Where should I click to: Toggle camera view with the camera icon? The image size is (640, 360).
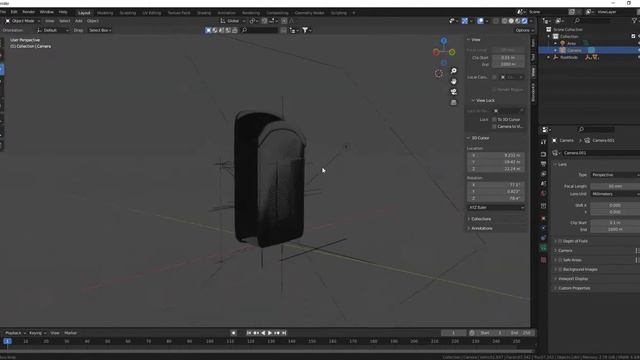453,92
